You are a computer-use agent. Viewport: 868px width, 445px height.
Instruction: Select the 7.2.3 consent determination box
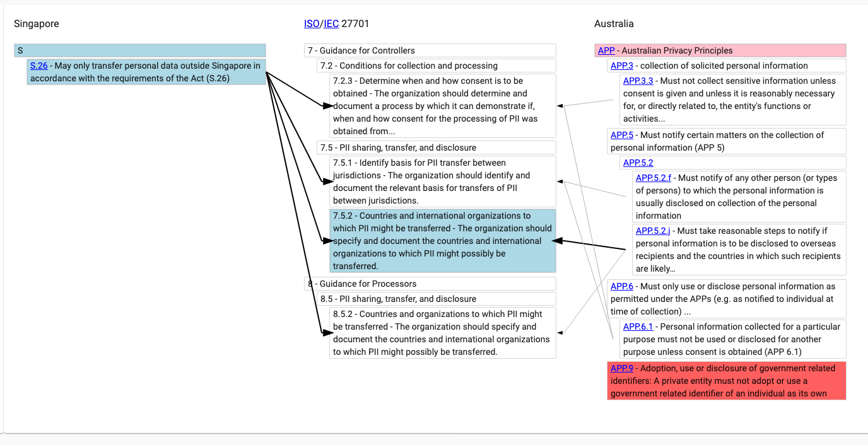pyautogui.click(x=443, y=106)
